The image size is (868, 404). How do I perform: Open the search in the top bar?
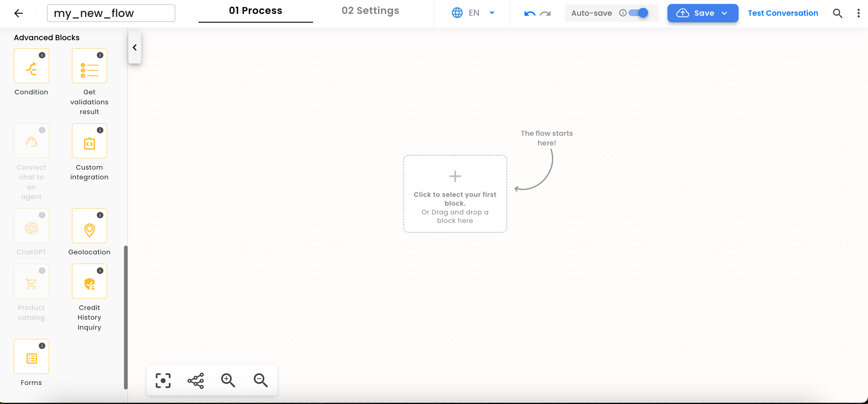[838, 13]
